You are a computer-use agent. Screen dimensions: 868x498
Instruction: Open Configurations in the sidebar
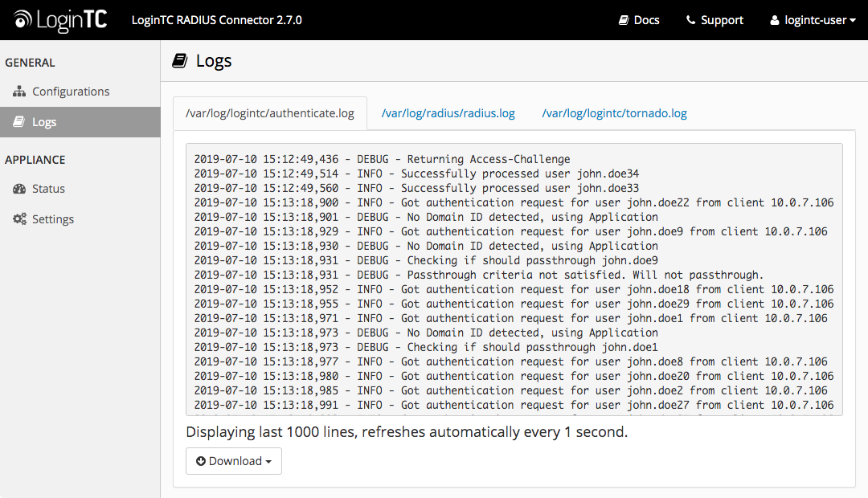click(80, 92)
